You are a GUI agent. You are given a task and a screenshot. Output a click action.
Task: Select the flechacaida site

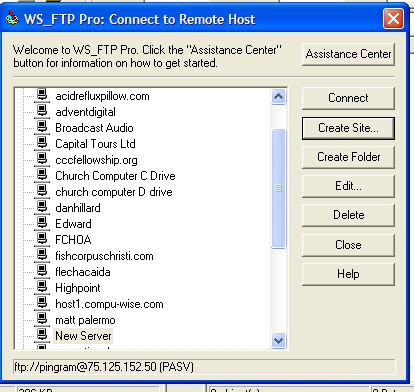(x=83, y=272)
